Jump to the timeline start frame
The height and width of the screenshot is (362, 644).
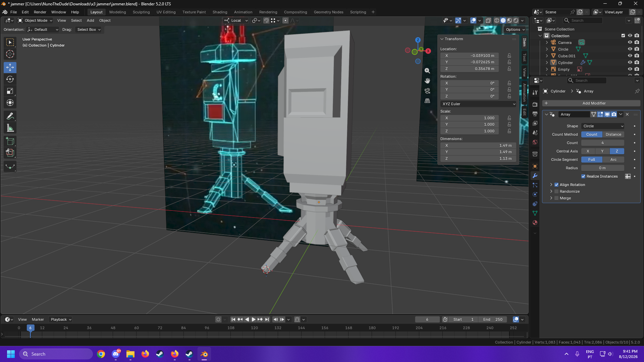[233, 319]
